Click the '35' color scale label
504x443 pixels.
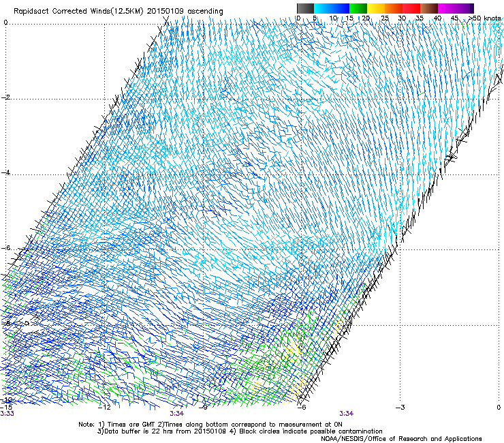420,18
